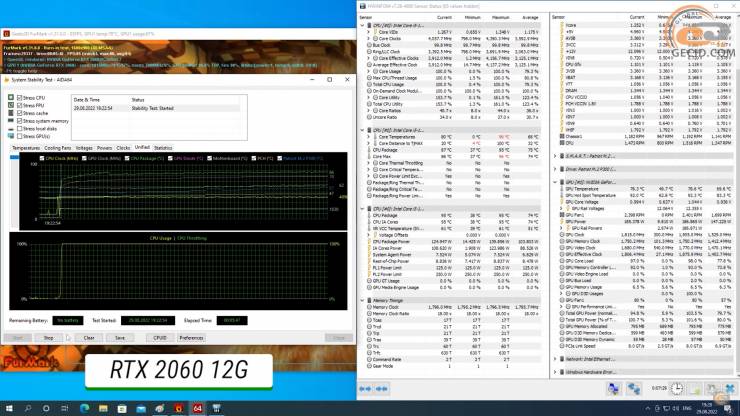This screenshot has width=740, height=416.
Task: Select the Stability Test Started log row
Action: 157,108
